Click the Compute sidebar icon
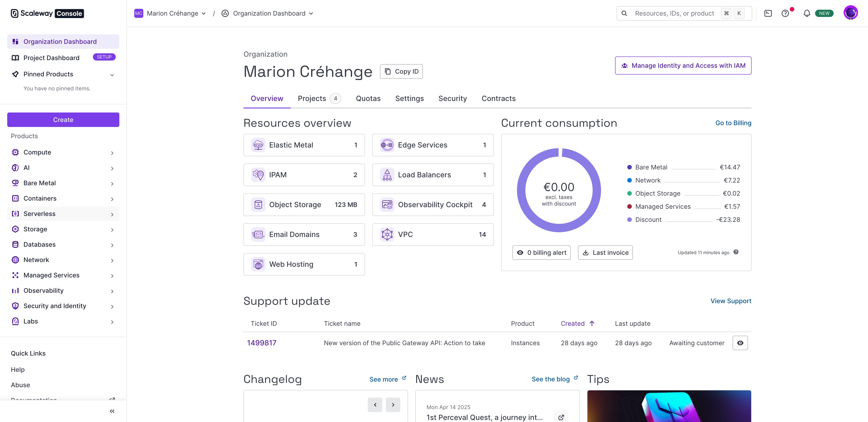Viewport: 868px width, 422px height. (15, 152)
